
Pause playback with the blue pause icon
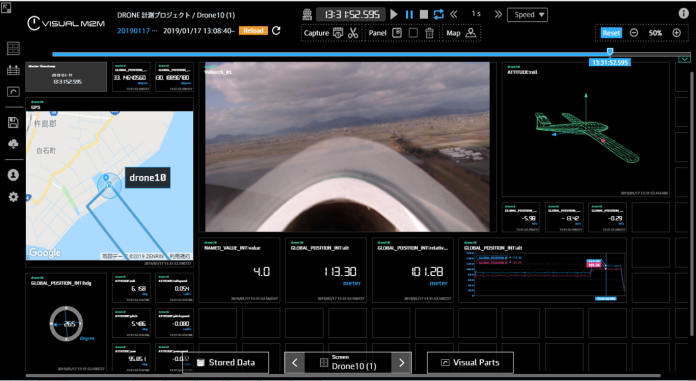point(409,14)
